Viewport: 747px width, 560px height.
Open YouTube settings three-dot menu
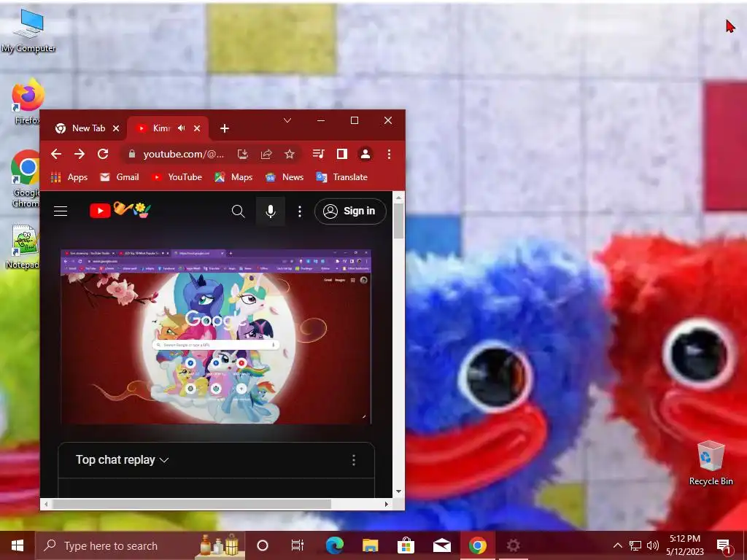pyautogui.click(x=300, y=211)
